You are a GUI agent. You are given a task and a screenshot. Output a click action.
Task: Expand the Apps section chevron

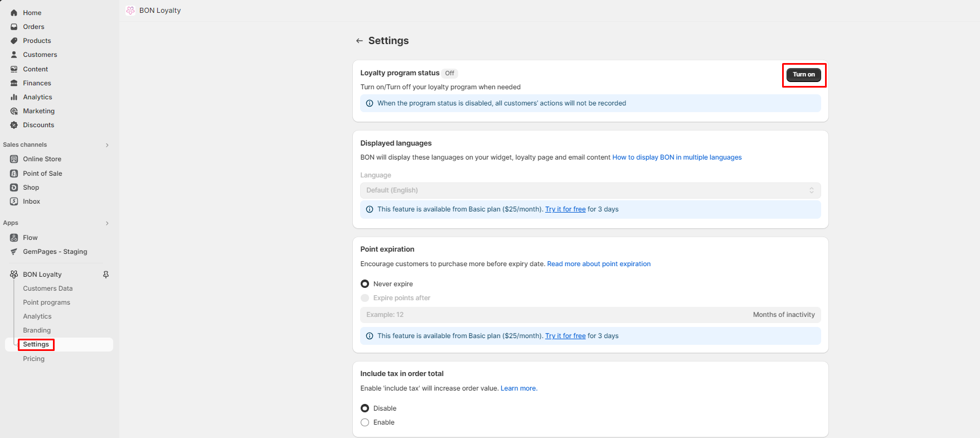click(x=107, y=223)
